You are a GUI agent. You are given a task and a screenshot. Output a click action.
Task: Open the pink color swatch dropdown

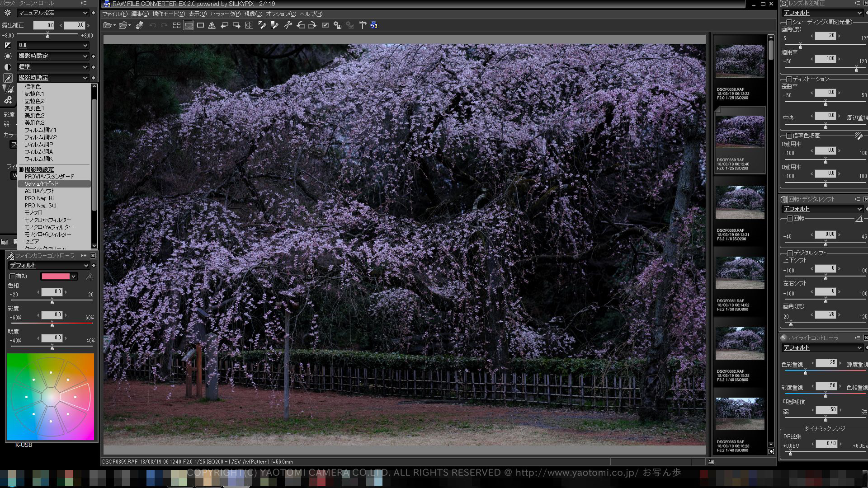coord(59,276)
